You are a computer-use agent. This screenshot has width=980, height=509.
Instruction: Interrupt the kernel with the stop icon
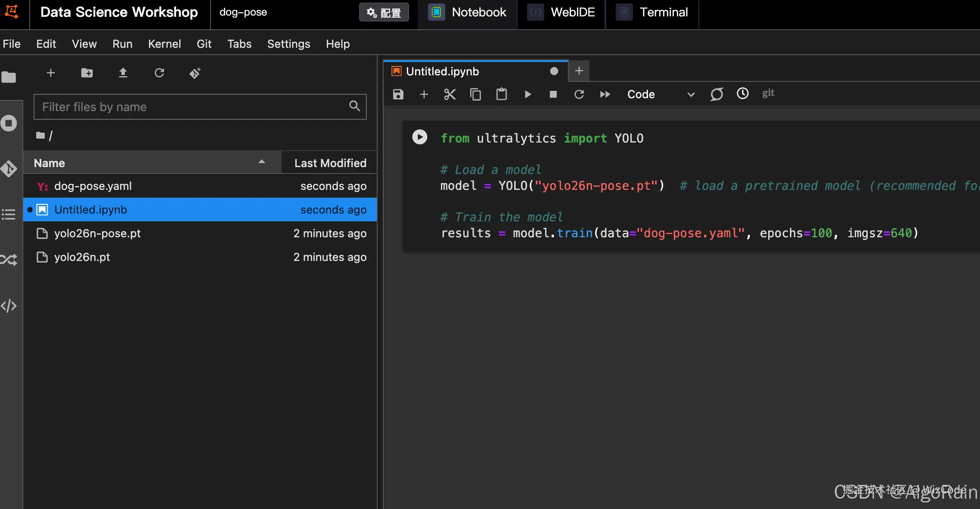(x=553, y=94)
